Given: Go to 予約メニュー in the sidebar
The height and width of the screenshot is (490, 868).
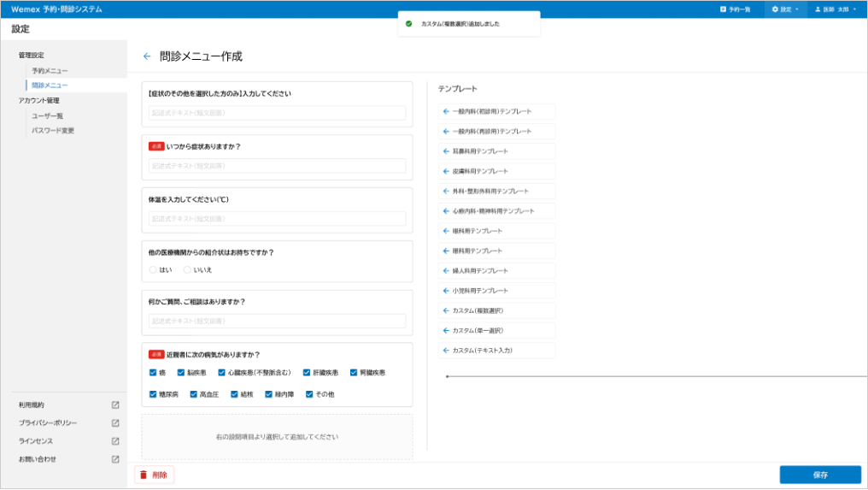Looking at the screenshot, I should tap(50, 70).
